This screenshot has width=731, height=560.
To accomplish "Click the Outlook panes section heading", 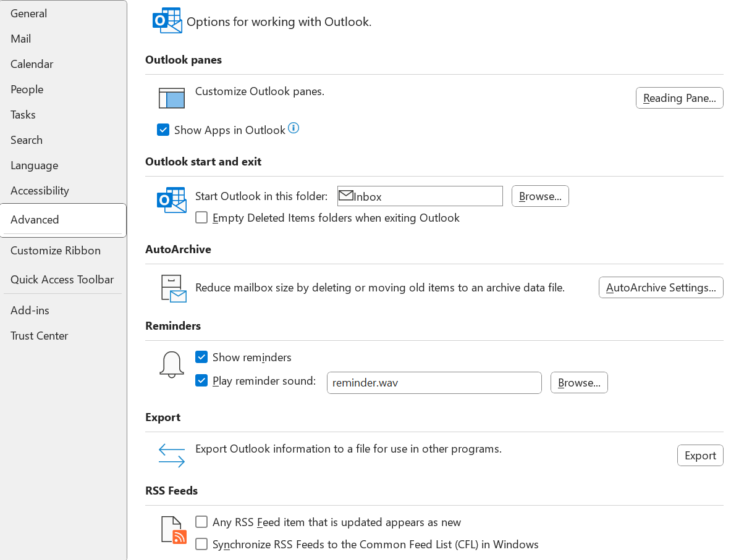I will tap(184, 60).
